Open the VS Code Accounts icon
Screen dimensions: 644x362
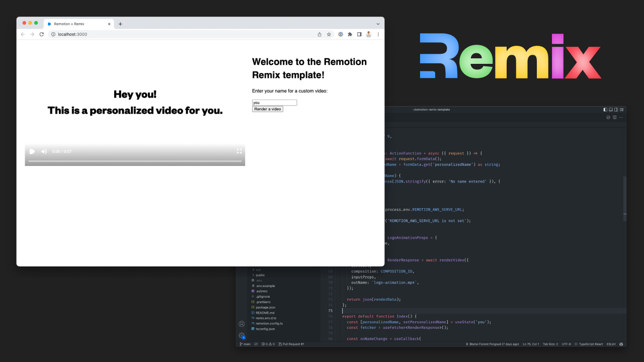242,324
